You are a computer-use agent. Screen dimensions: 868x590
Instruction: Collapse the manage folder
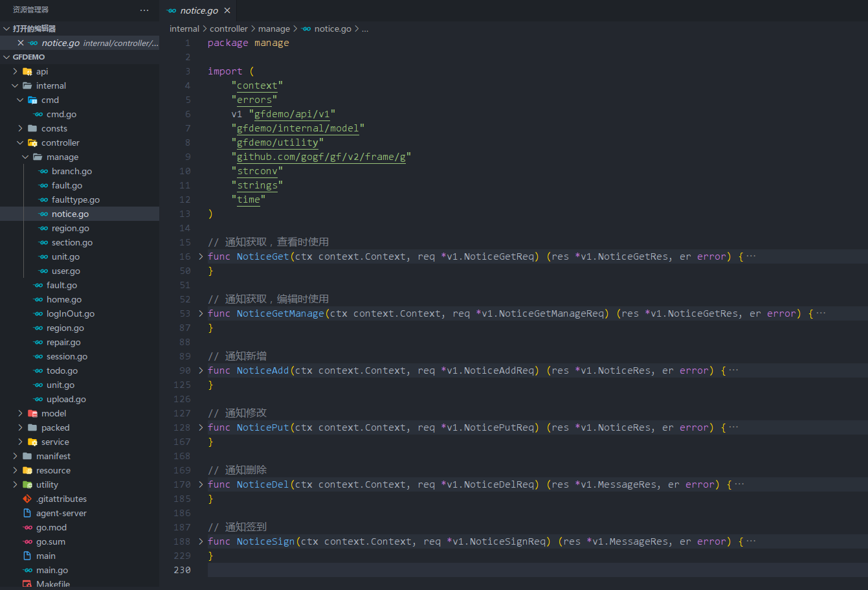26,157
